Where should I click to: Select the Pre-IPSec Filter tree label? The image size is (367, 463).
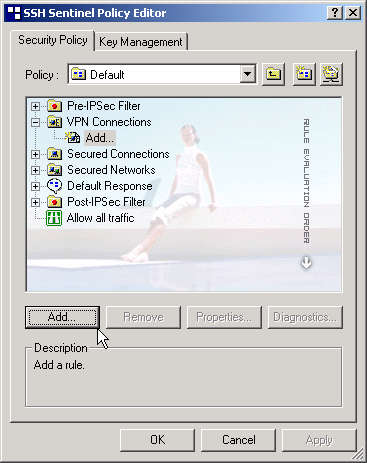104,106
